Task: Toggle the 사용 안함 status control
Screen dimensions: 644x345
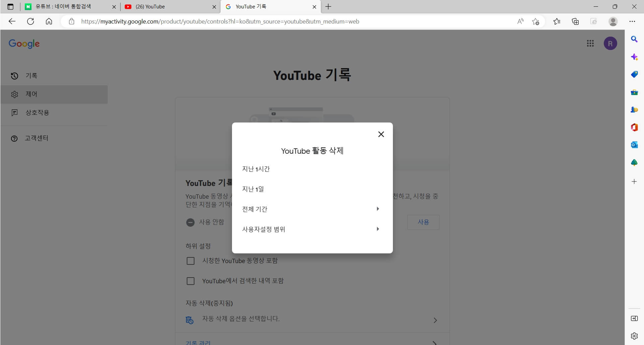Action: click(190, 222)
